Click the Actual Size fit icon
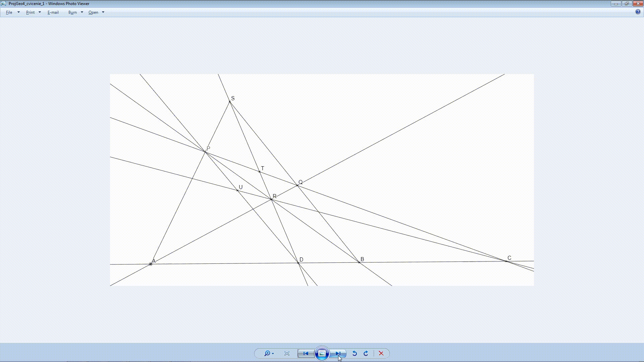The image size is (644, 362). (287, 353)
